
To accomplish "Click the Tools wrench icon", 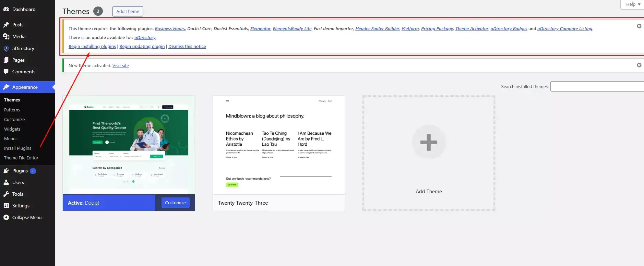I will tap(6, 194).
